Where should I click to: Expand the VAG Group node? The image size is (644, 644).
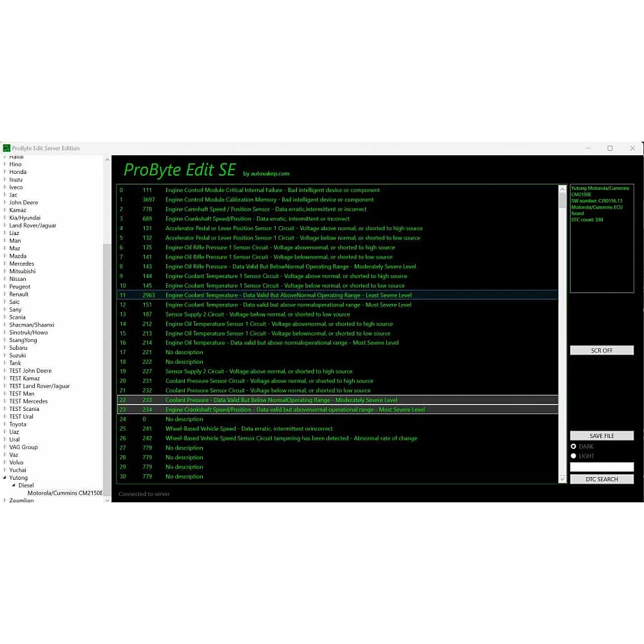5,447
